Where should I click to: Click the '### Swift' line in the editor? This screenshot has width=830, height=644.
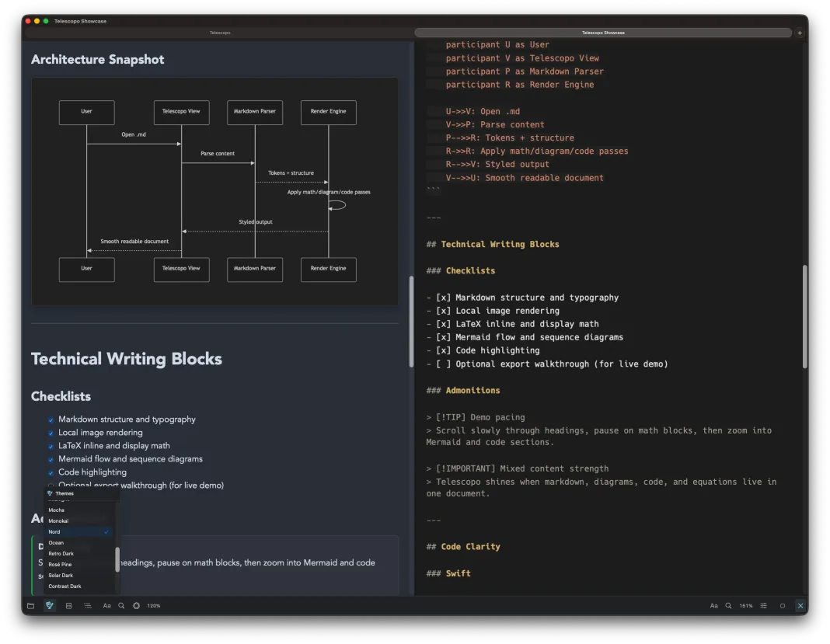click(448, 573)
